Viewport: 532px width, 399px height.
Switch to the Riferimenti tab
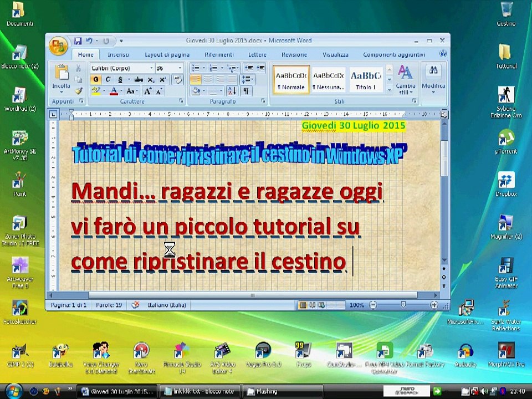coord(219,55)
